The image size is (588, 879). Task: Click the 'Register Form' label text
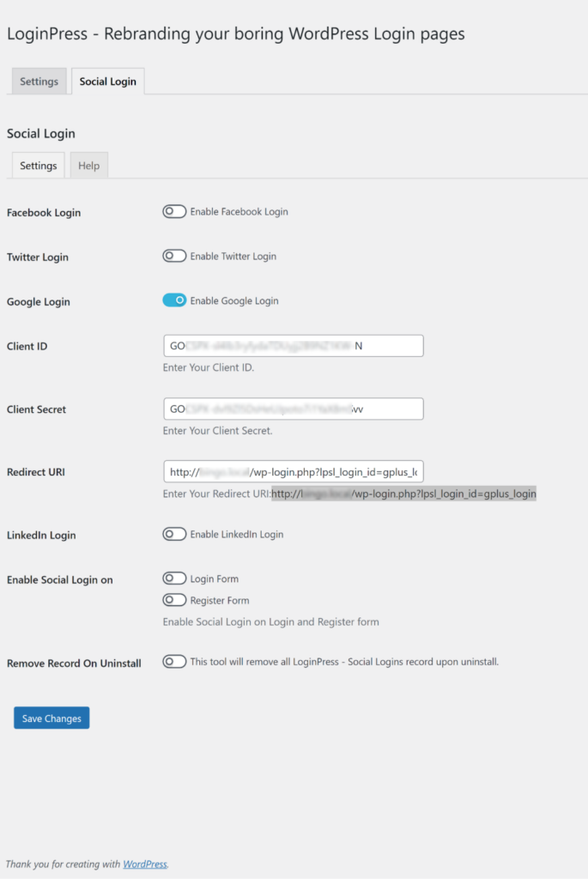click(220, 600)
